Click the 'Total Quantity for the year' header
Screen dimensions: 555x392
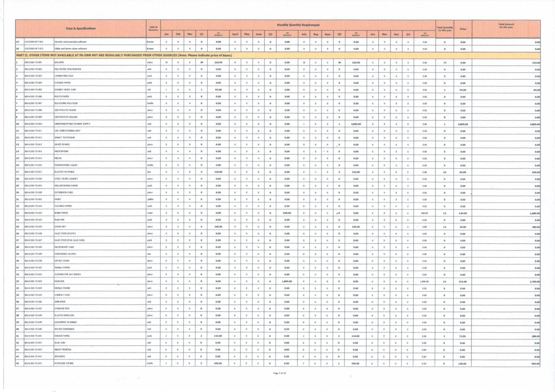pos(445,29)
